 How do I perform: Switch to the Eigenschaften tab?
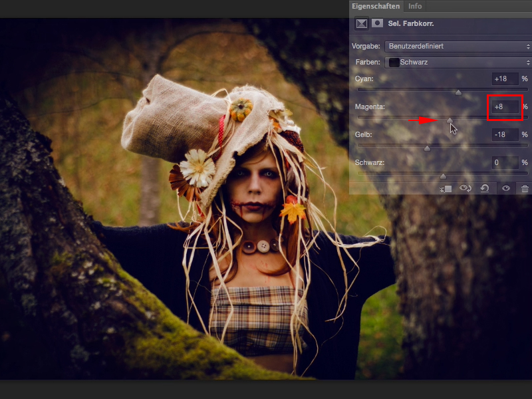tap(376, 6)
